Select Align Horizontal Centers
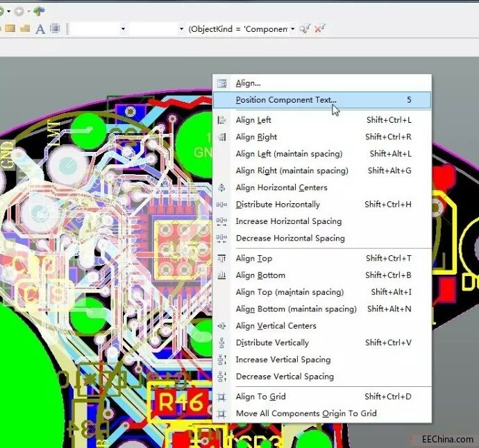Image resolution: width=479 pixels, height=448 pixels. (x=281, y=188)
